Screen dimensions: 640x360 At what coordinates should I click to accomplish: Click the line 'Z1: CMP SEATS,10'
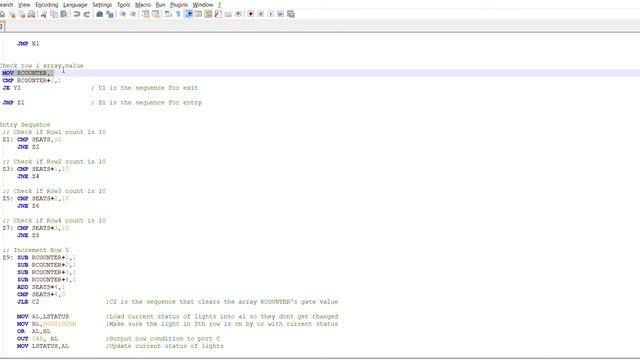click(32, 139)
